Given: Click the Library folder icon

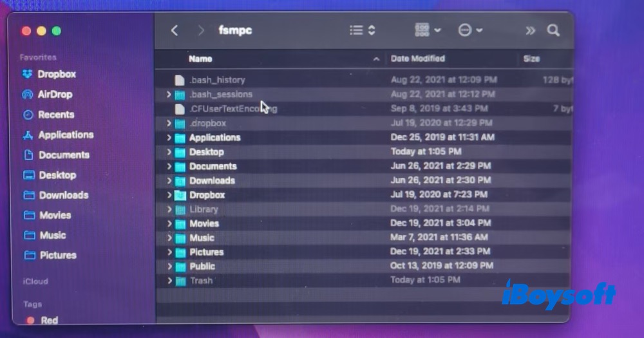Looking at the screenshot, I should [x=180, y=210].
